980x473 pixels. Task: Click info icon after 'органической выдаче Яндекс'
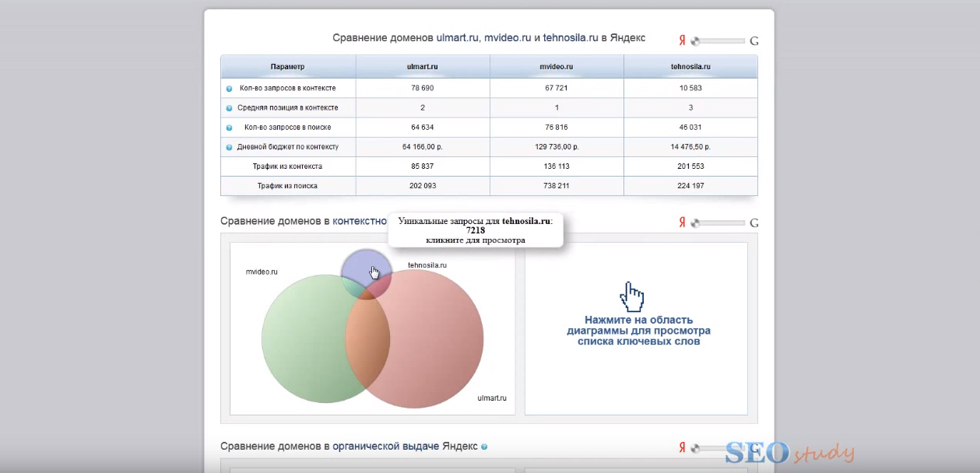[x=484, y=447]
